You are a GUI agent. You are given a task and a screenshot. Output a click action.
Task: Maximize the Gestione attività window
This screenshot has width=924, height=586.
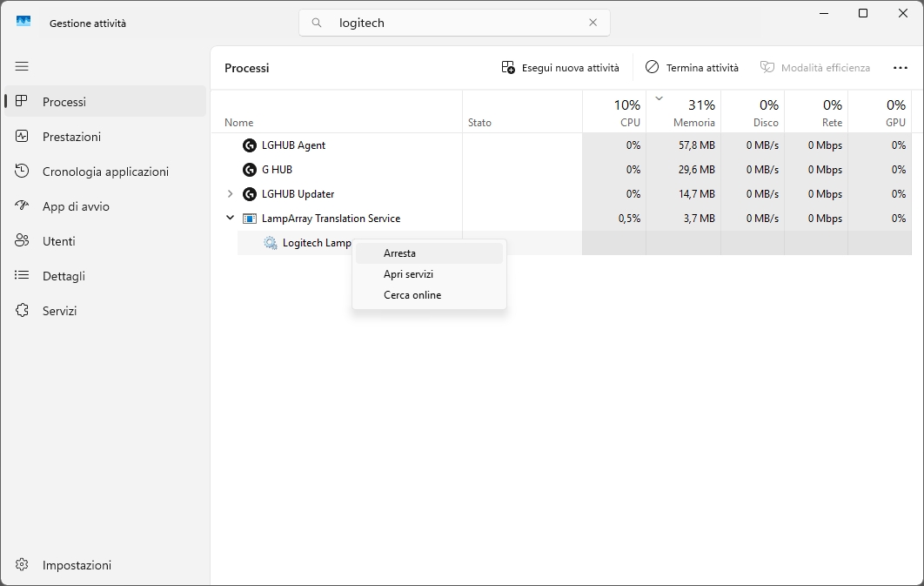[x=863, y=13]
